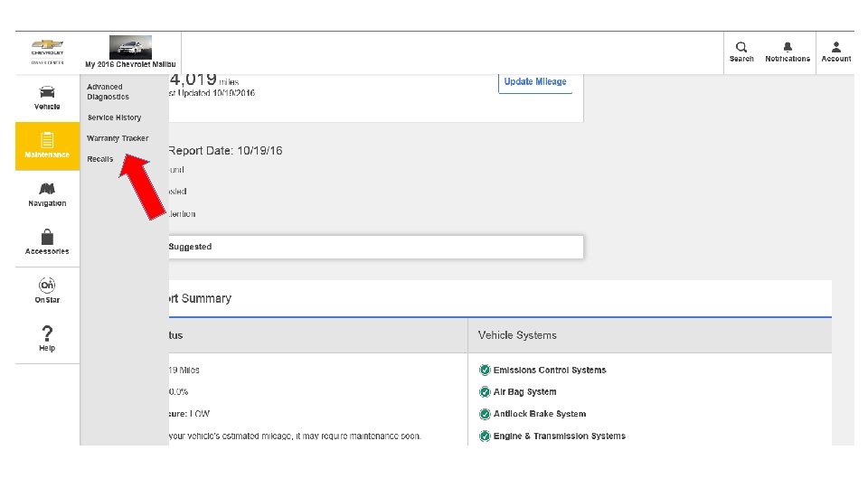Click the Update Mileage button
Screen dimensions: 868x488
click(x=535, y=82)
